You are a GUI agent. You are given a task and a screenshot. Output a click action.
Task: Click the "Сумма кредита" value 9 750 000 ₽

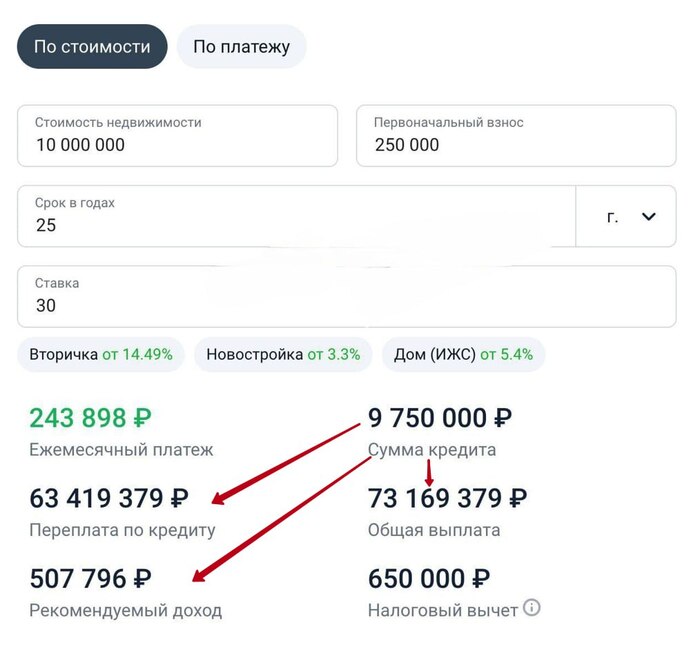pos(440,418)
